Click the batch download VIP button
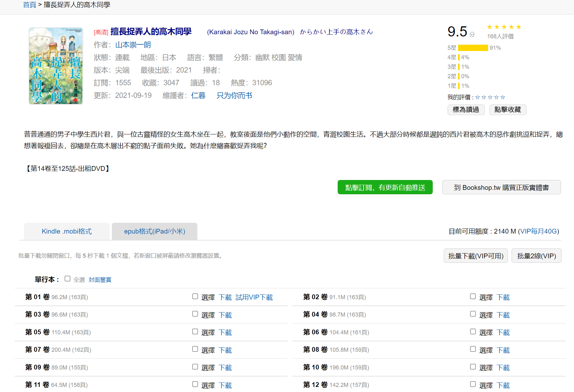This screenshot has height=392, width=574. tap(475, 256)
